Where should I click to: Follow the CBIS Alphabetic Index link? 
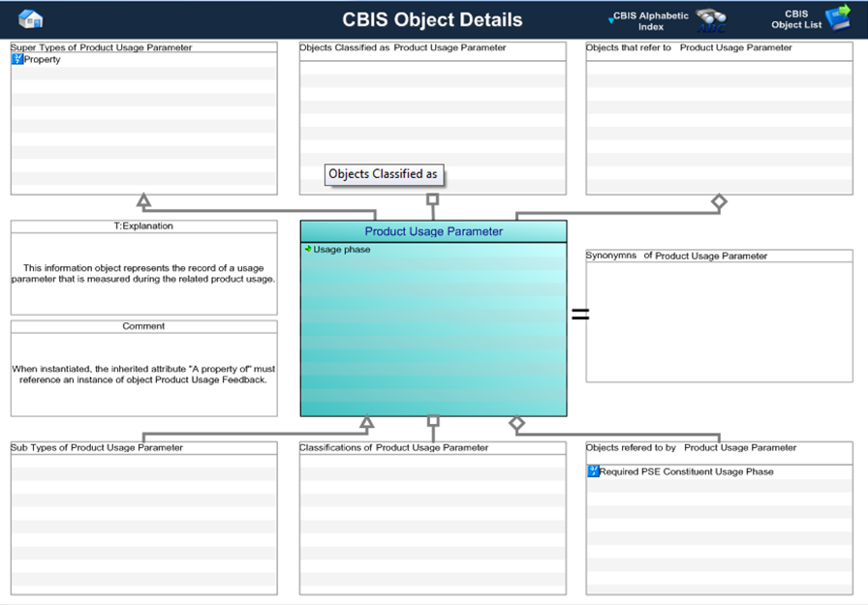pyautogui.click(x=650, y=21)
